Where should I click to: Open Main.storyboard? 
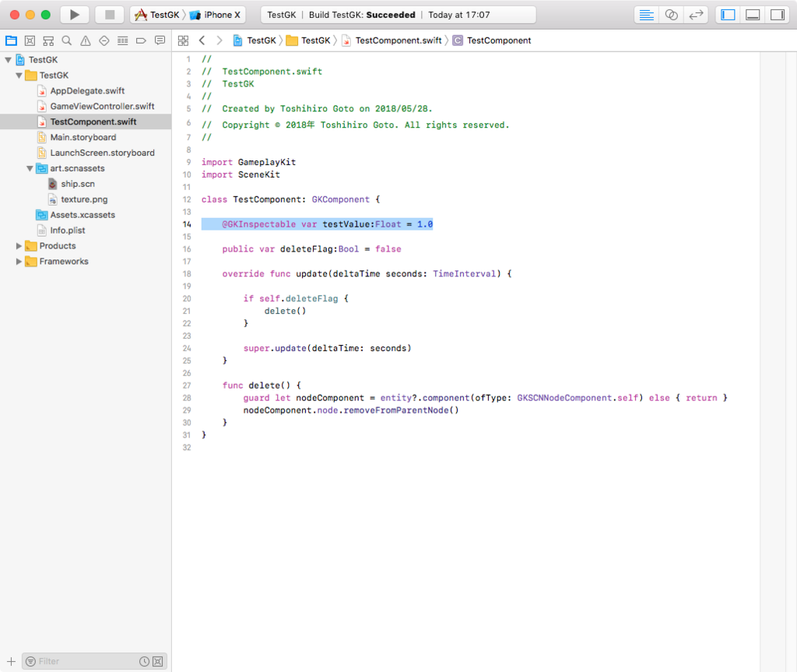click(x=86, y=137)
